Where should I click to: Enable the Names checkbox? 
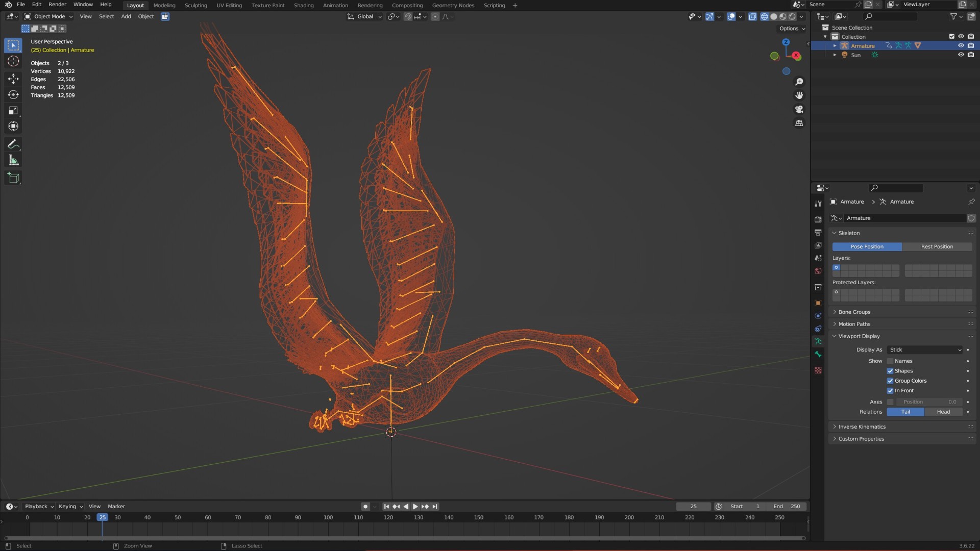point(890,361)
